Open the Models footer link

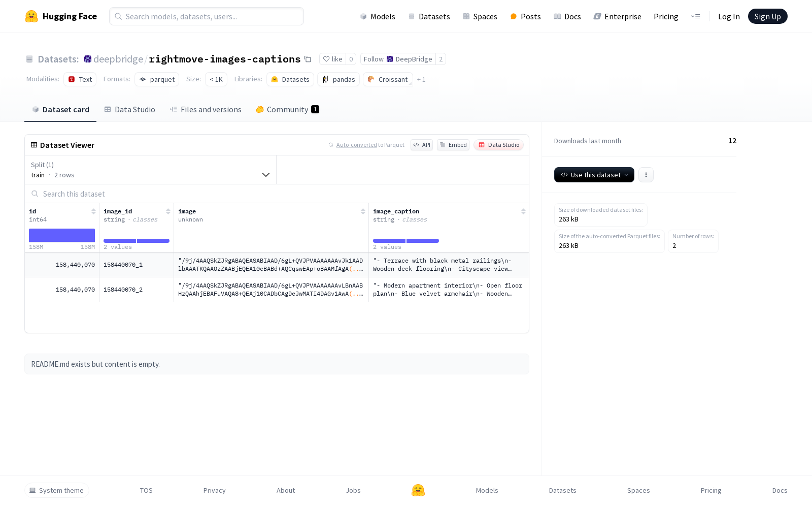[x=487, y=490]
